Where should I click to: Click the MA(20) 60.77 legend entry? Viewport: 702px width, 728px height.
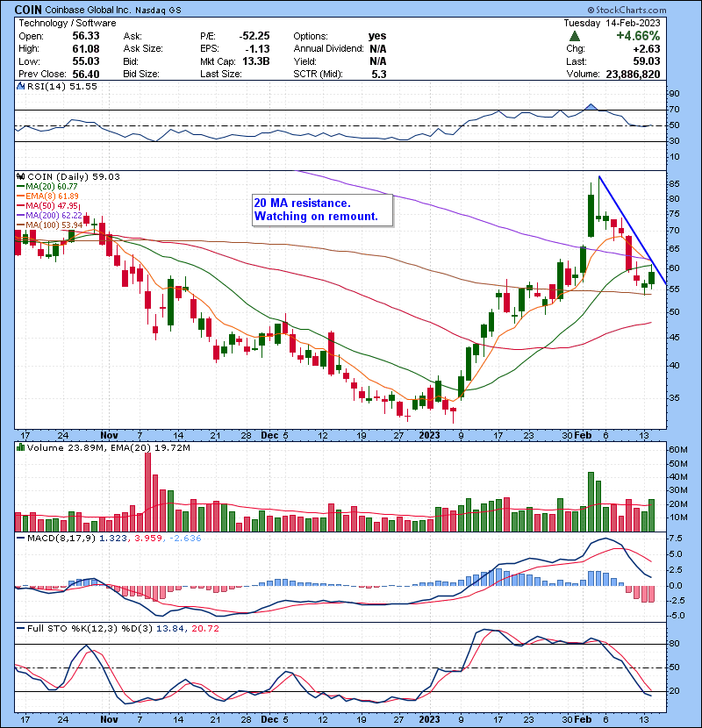coord(48,187)
